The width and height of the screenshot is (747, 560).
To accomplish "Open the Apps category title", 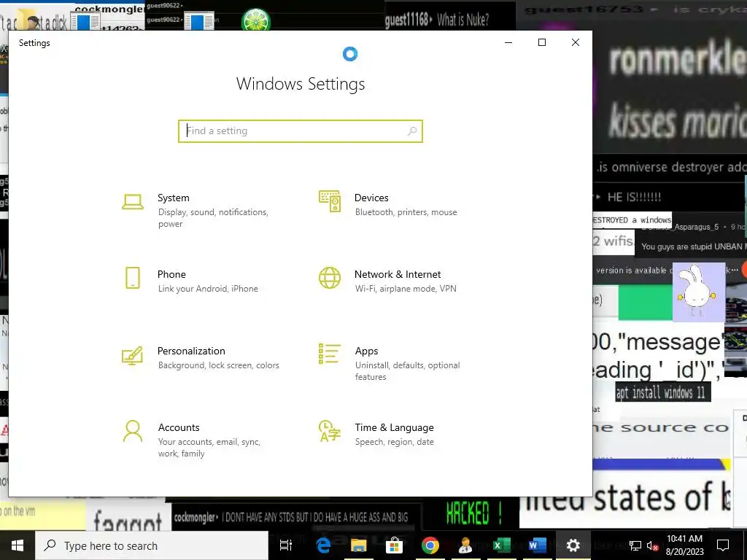I will (x=366, y=351).
